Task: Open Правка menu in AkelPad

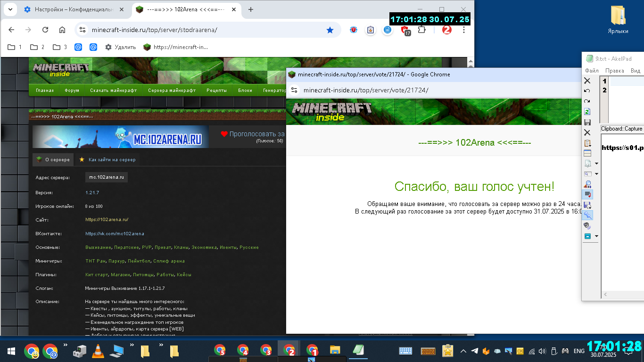Action: click(615, 71)
